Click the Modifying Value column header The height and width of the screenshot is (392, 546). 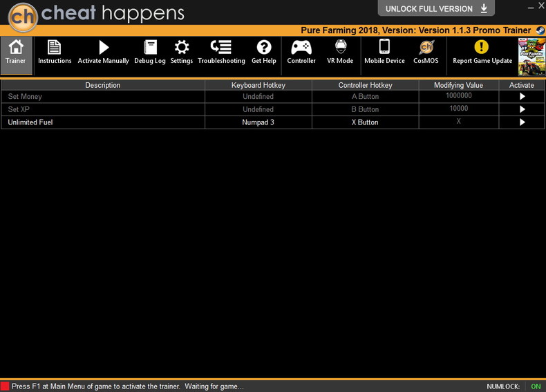(459, 85)
